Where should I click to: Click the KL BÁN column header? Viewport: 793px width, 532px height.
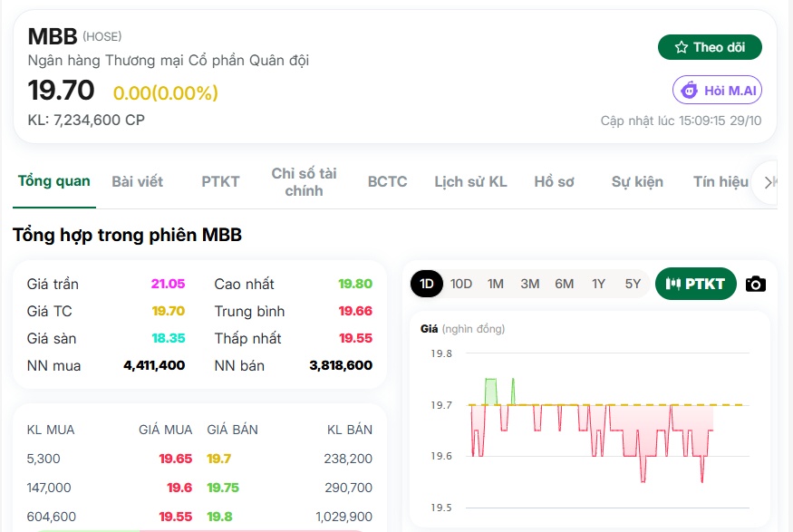pyautogui.click(x=350, y=430)
